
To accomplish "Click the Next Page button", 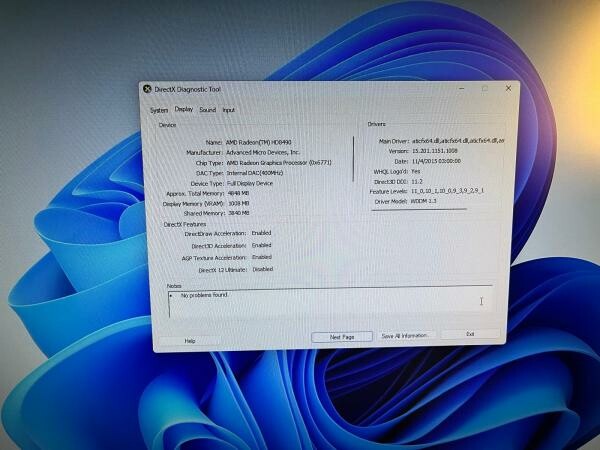I will coord(342,337).
